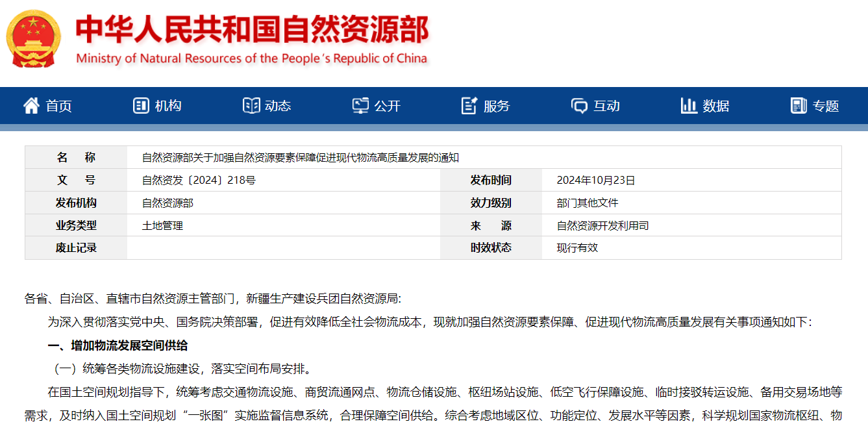Viewport: 868px width, 426px height.
Task: Click the paragraph starting 在国土空间规划指导下
Action: [x=434, y=404]
